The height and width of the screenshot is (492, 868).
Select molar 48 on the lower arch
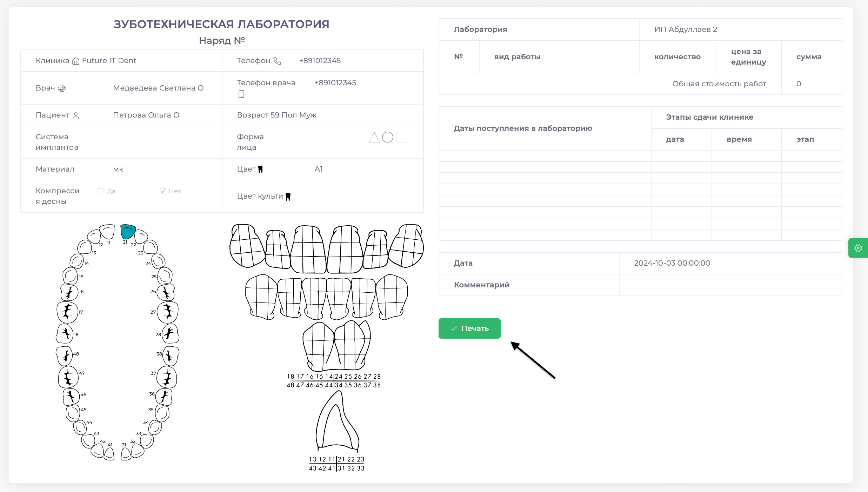tap(64, 356)
